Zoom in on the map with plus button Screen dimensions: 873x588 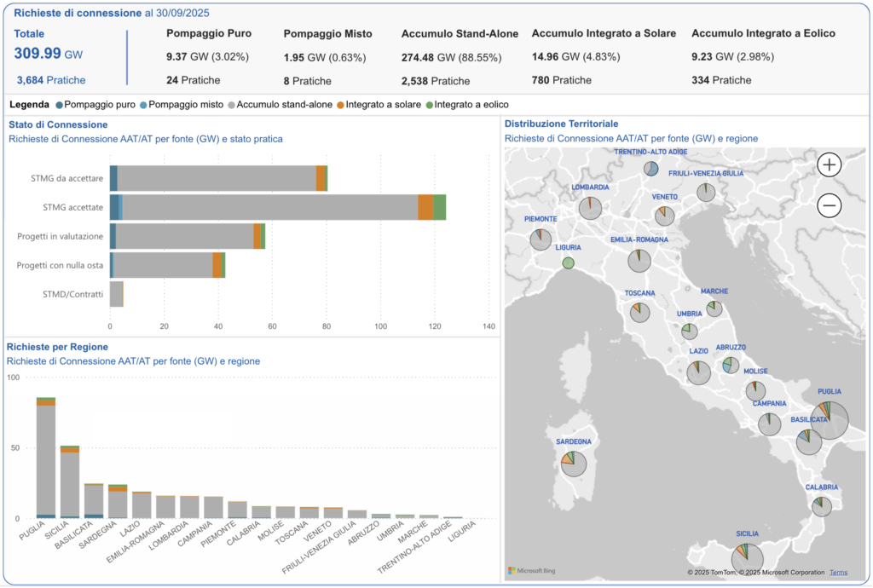pos(829,165)
